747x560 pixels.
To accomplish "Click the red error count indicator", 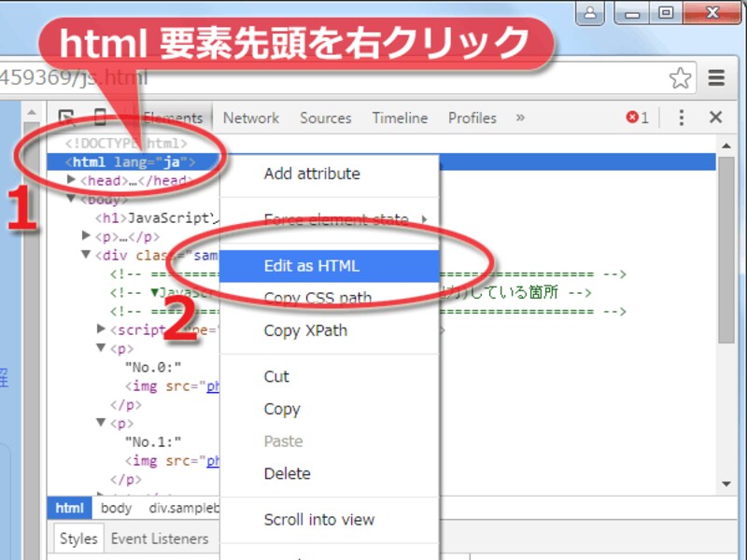I will tap(638, 118).
